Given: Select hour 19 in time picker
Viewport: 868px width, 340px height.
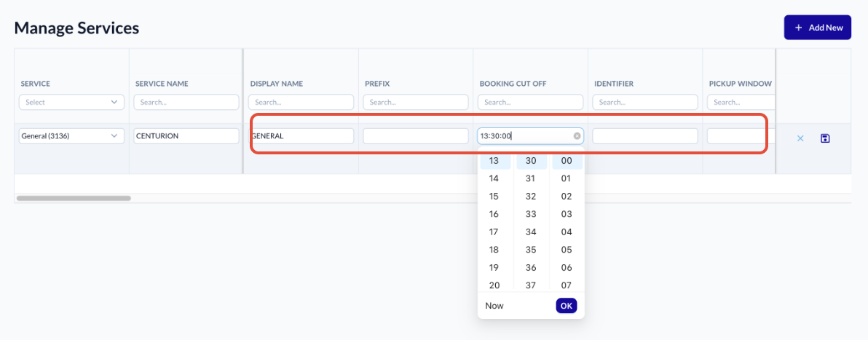Looking at the screenshot, I should coord(495,267).
